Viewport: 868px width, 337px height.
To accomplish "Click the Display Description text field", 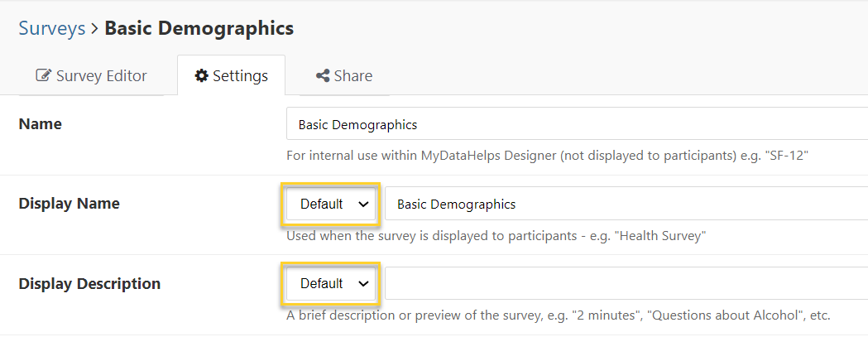I will point(626,284).
